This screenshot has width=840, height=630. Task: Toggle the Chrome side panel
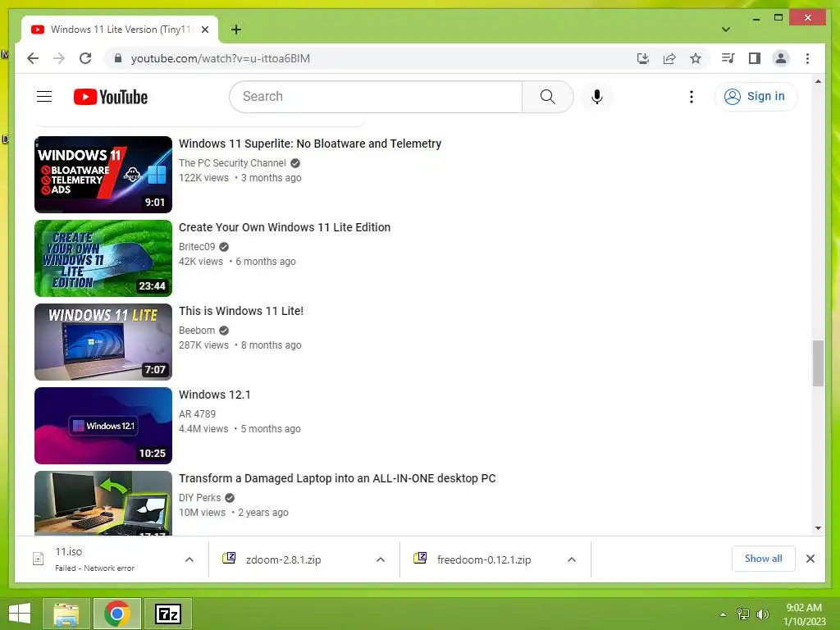(755, 58)
